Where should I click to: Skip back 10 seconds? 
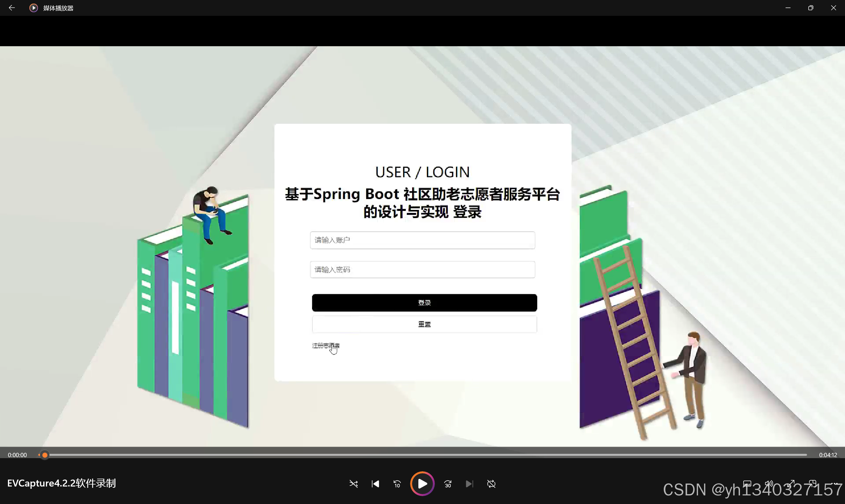(397, 484)
